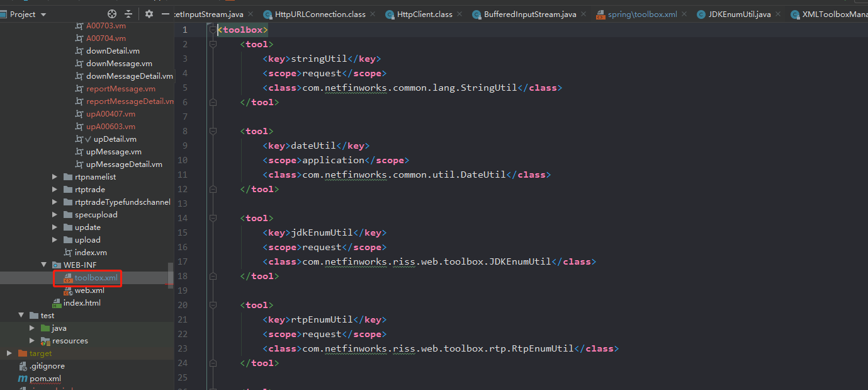The height and width of the screenshot is (390, 868).
Task: Click the resources folder icon
Action: (x=45, y=341)
